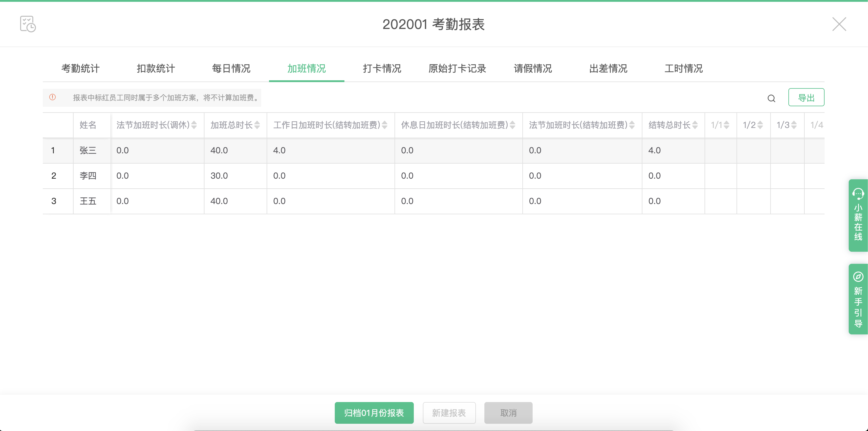Sort by 加班总时长 column
This screenshot has width=868, height=431.
coord(257,125)
